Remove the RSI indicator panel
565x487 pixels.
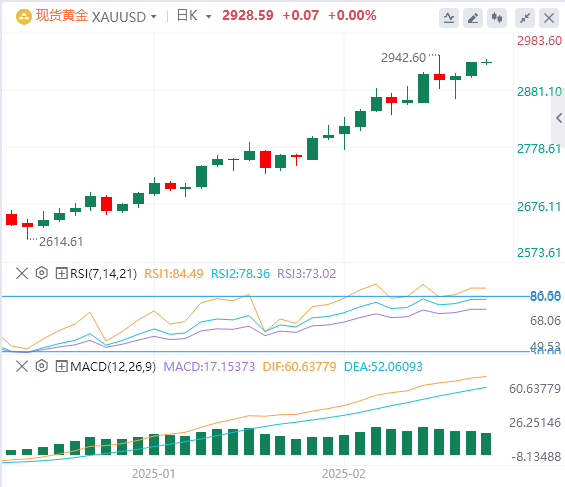(x=22, y=273)
